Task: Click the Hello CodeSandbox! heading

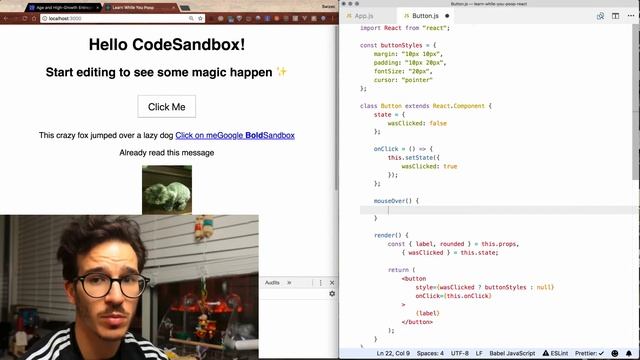Action: (167, 44)
